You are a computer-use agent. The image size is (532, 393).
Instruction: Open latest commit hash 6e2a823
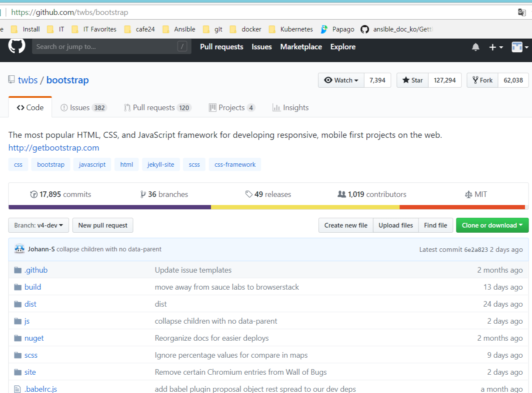tap(476, 250)
